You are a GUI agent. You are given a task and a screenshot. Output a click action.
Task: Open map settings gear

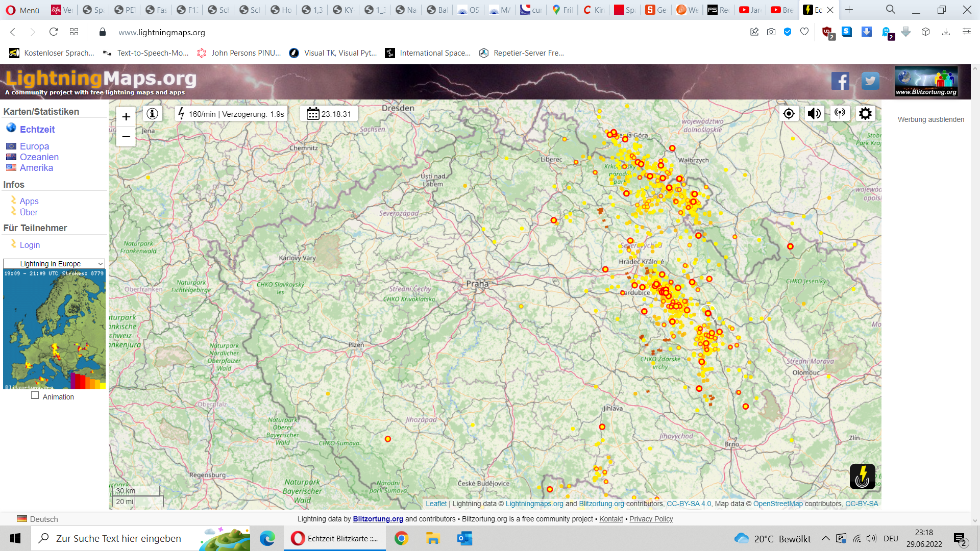(865, 113)
